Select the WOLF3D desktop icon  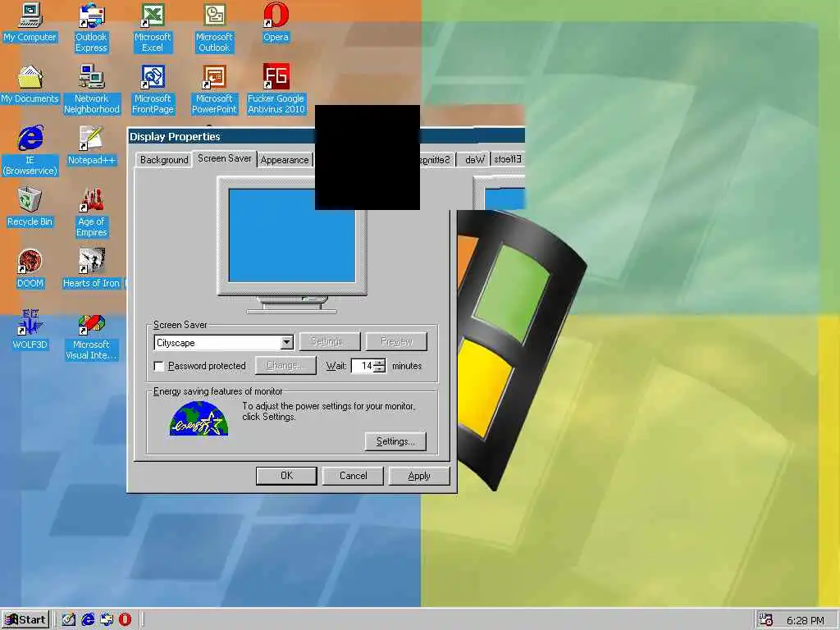pyautogui.click(x=30, y=330)
